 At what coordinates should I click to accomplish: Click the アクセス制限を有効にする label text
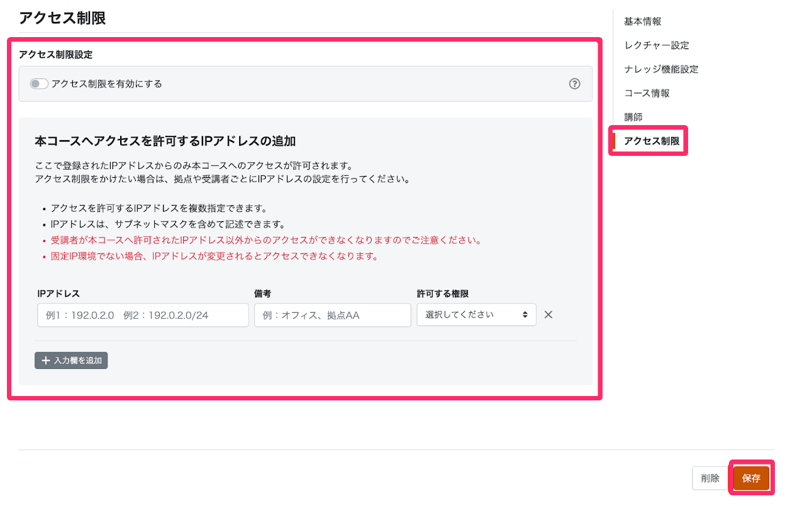point(107,84)
